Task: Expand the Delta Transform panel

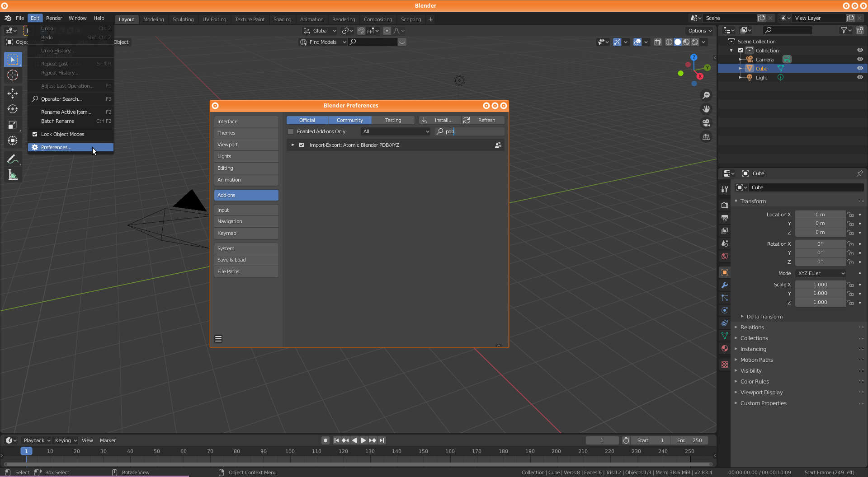Action: pos(764,317)
